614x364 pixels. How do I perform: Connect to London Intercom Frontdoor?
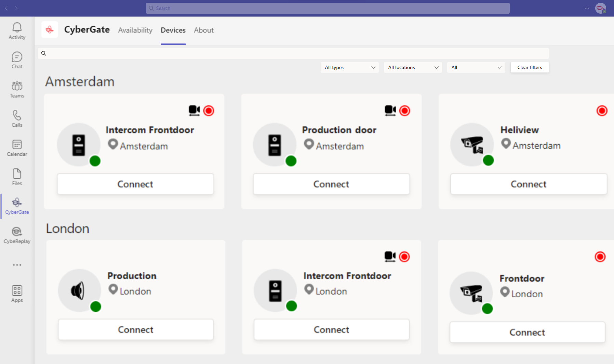coord(332,329)
